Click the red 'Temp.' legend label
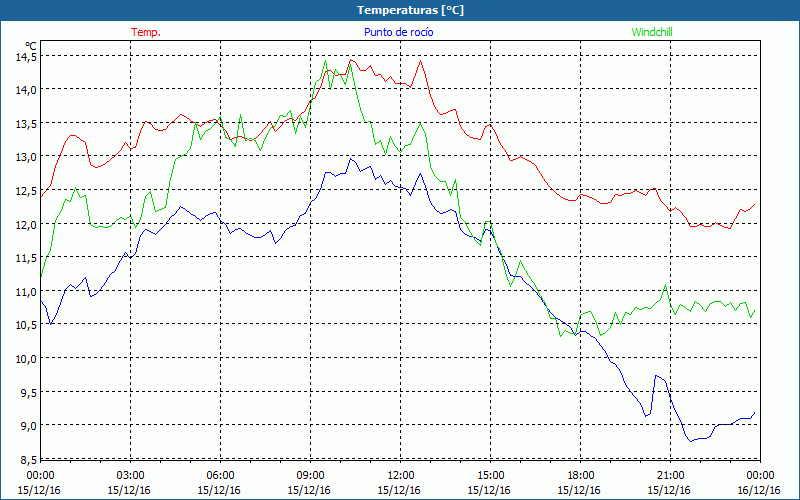This screenshot has height=500, width=800. (x=146, y=32)
